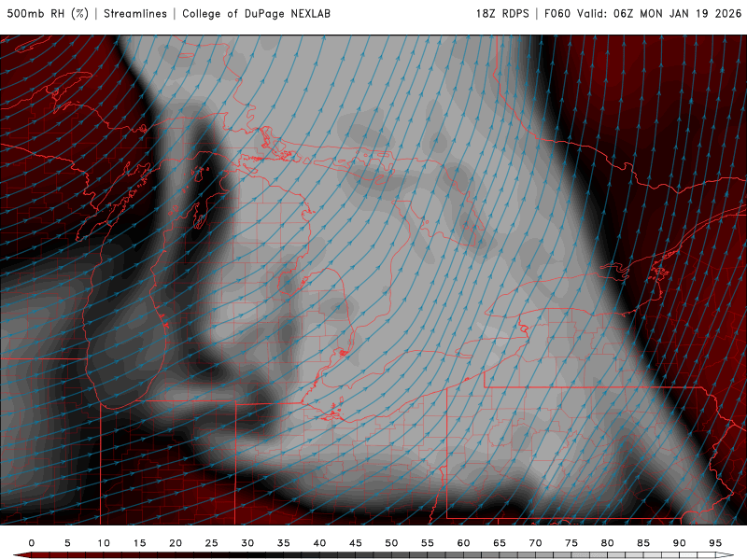
Task: Click the "10" colorbar scale label
Action: [104, 543]
